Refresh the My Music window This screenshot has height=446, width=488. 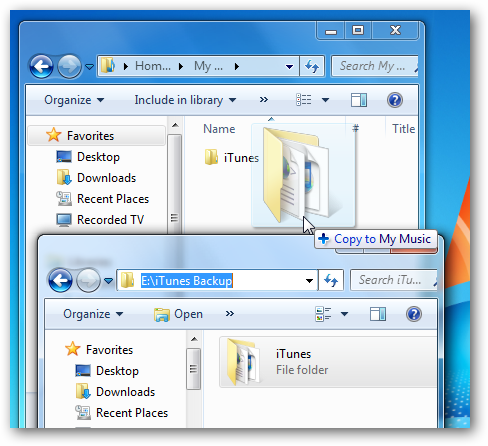[312, 66]
